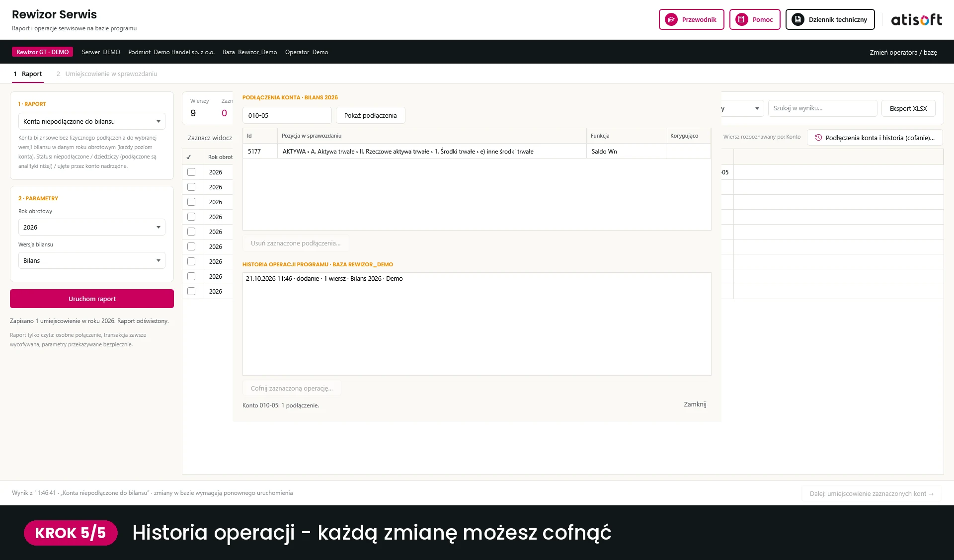
Task: Select history entry 21.10.2026 11:46 dodanie
Action: pyautogui.click(x=324, y=278)
